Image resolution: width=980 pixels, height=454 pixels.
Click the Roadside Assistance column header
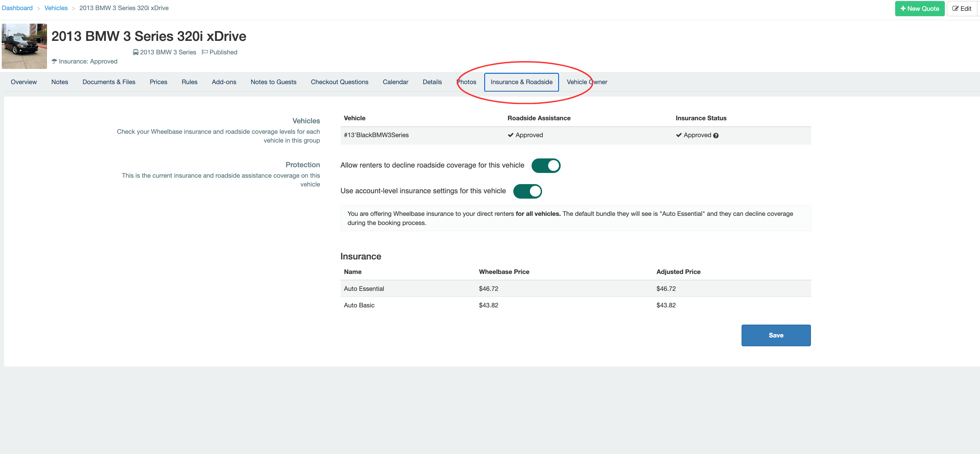(x=539, y=118)
